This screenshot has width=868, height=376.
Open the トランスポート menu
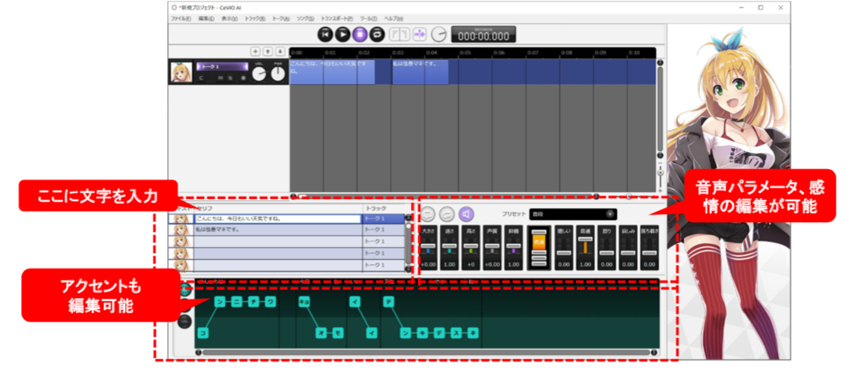point(337,18)
